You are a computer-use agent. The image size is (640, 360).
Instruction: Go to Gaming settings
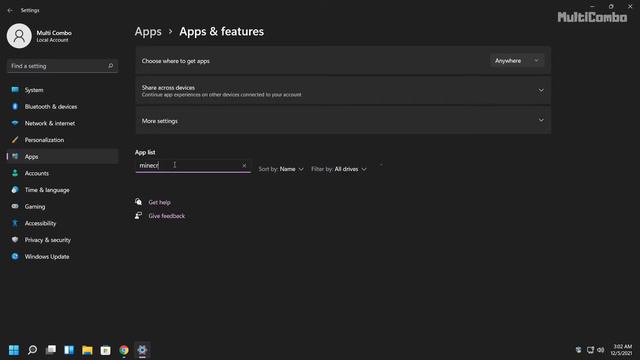(62, 207)
